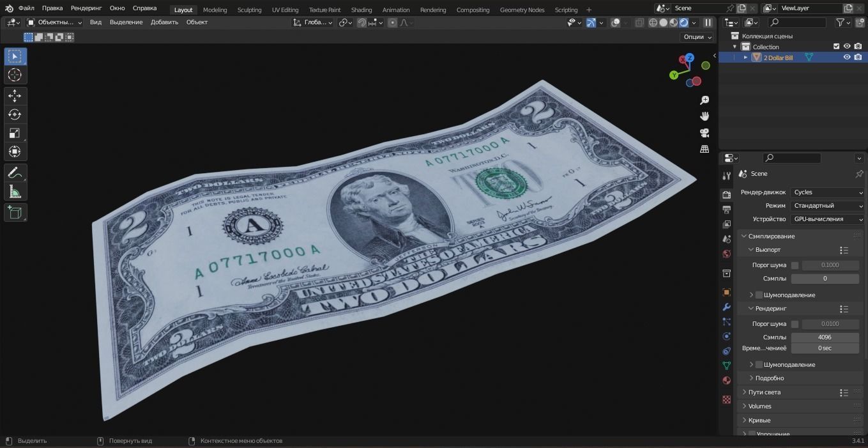Screen dimensions: 868x448
Task: Hide Collection in viewport eye icon
Action: click(x=847, y=47)
